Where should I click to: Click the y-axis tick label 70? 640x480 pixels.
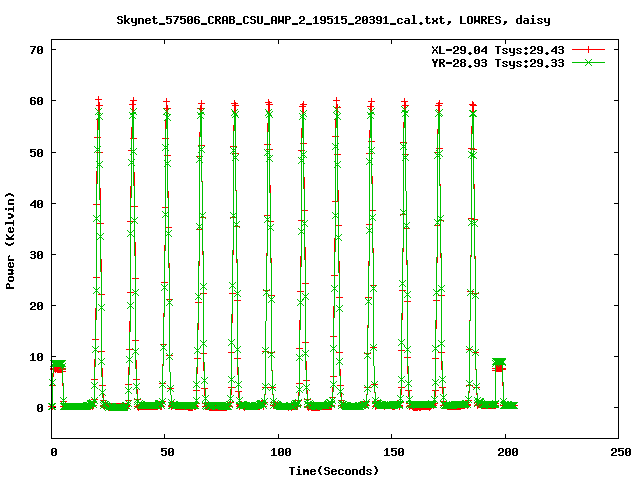36,50
